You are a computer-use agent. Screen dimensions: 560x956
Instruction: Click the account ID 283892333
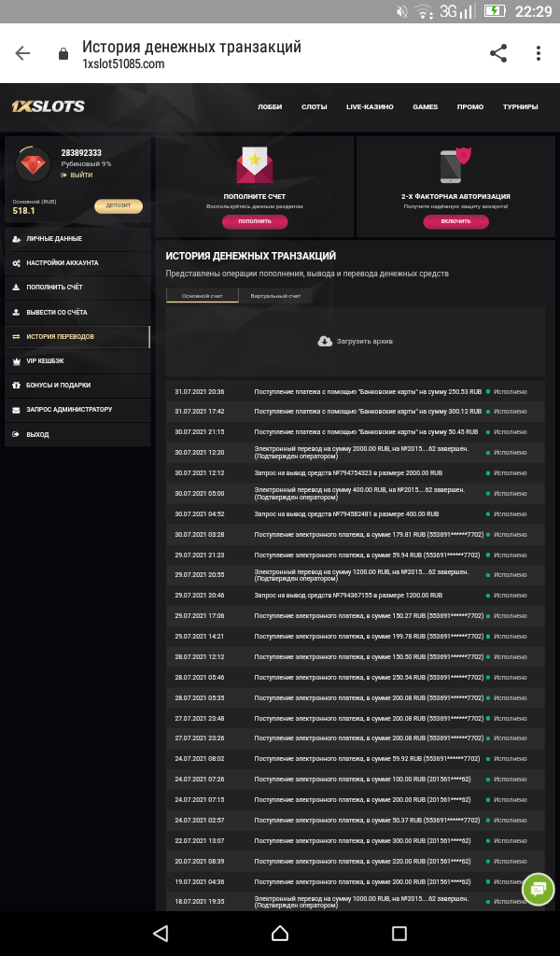click(81, 152)
